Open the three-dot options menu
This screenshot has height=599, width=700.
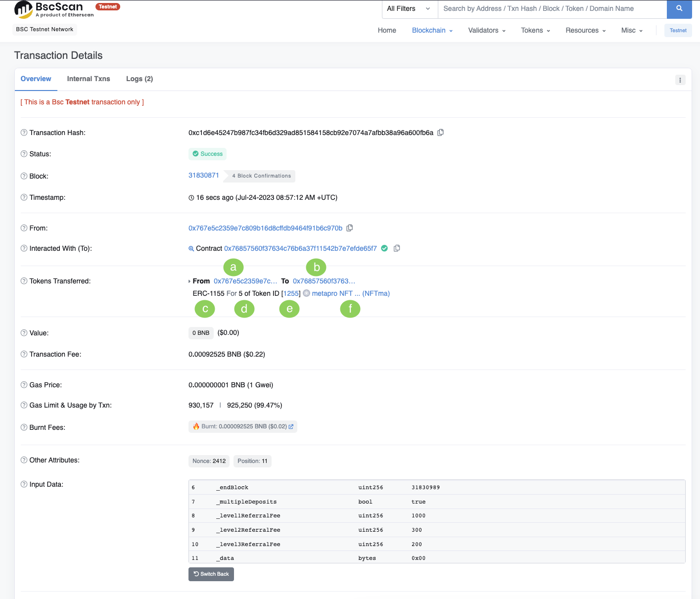(680, 80)
